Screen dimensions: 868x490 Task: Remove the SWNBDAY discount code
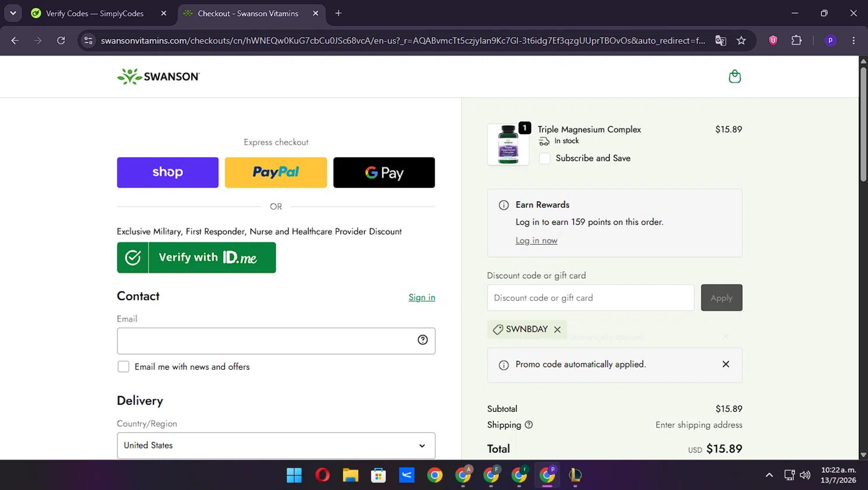click(x=557, y=329)
